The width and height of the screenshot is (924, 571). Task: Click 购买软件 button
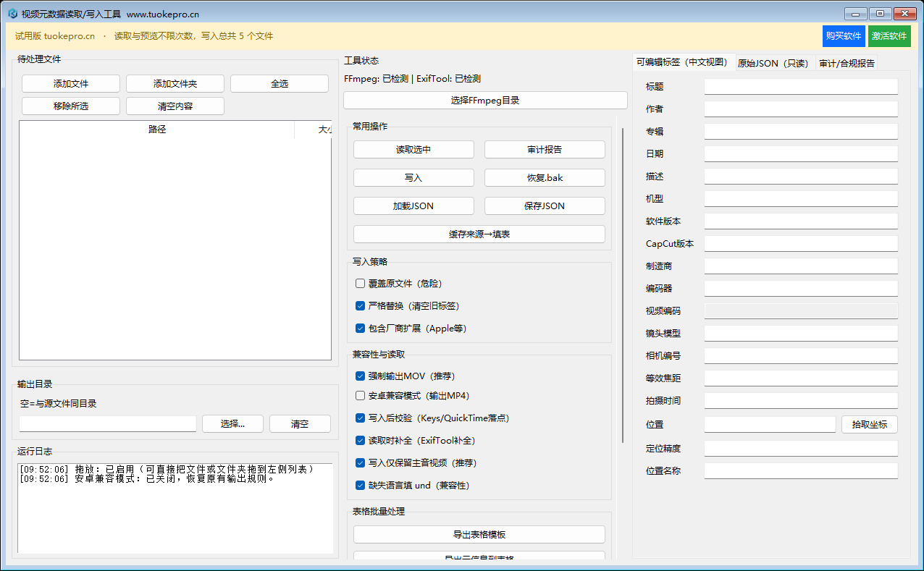(844, 36)
